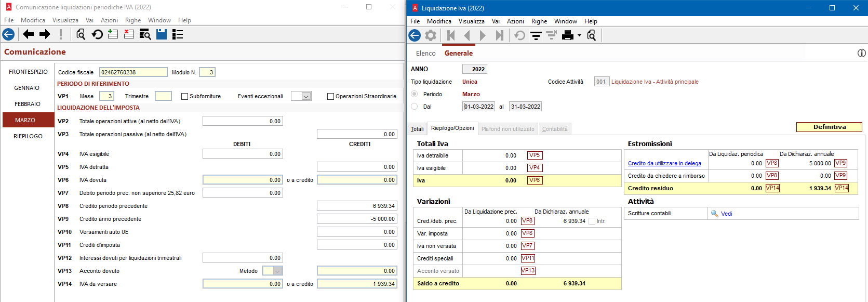Image resolution: width=868 pixels, height=302 pixels.
Task: Click the VP1 Trimestre input field
Action: point(163,96)
